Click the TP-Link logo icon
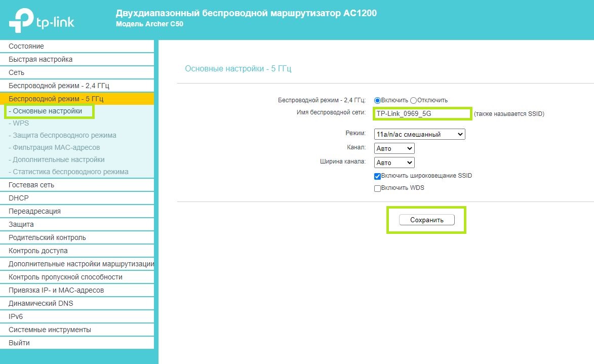Image resolution: width=594 pixels, height=364 pixels. [x=21, y=20]
